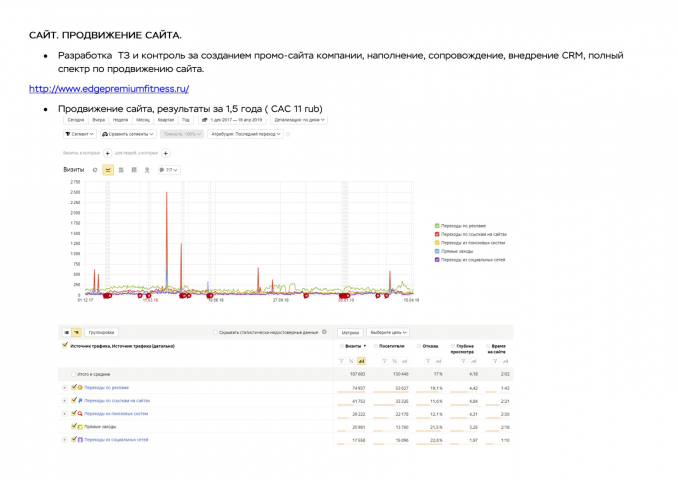Click filter funnel icon under Визиты column
Viewport: 678px width, 480px height.
pyautogui.click(x=341, y=361)
